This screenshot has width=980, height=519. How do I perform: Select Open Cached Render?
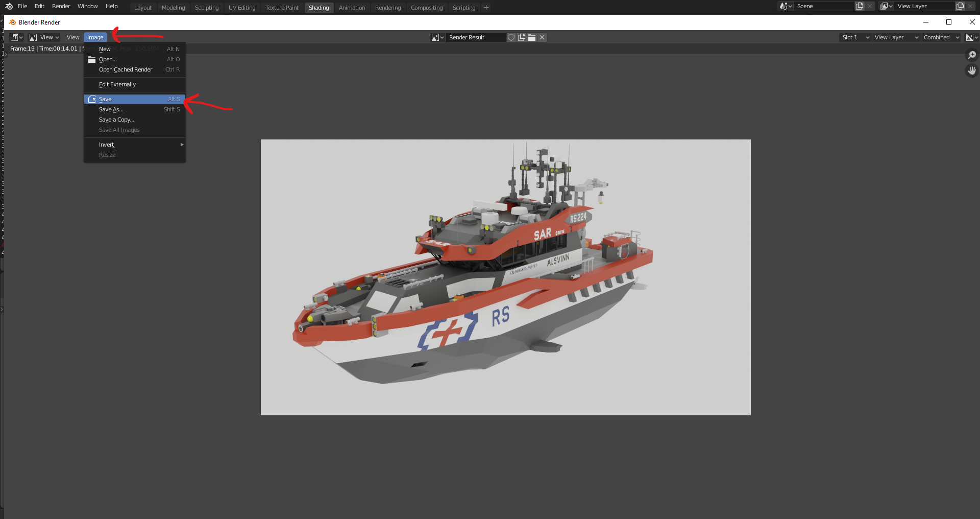point(135,69)
